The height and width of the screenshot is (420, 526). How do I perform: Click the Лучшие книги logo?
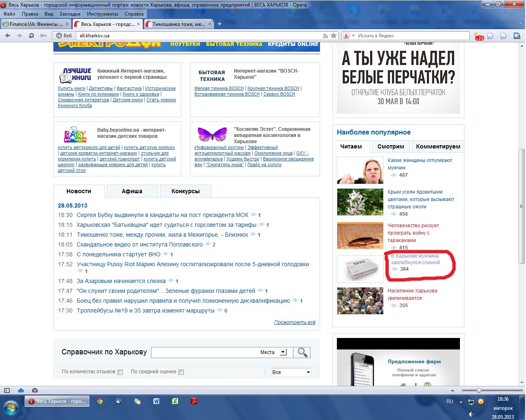click(x=75, y=75)
